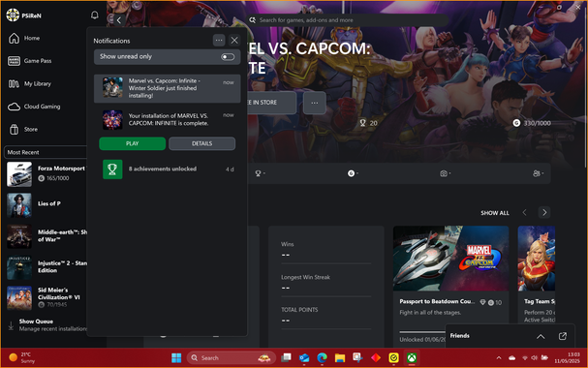Go to previous achievements arrow

(525, 212)
